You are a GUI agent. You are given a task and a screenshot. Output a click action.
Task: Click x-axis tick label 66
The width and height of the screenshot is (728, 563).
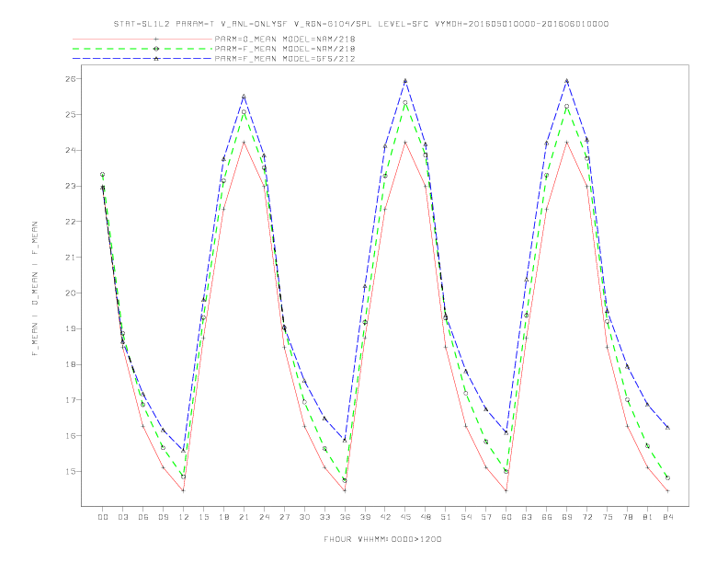[547, 517]
